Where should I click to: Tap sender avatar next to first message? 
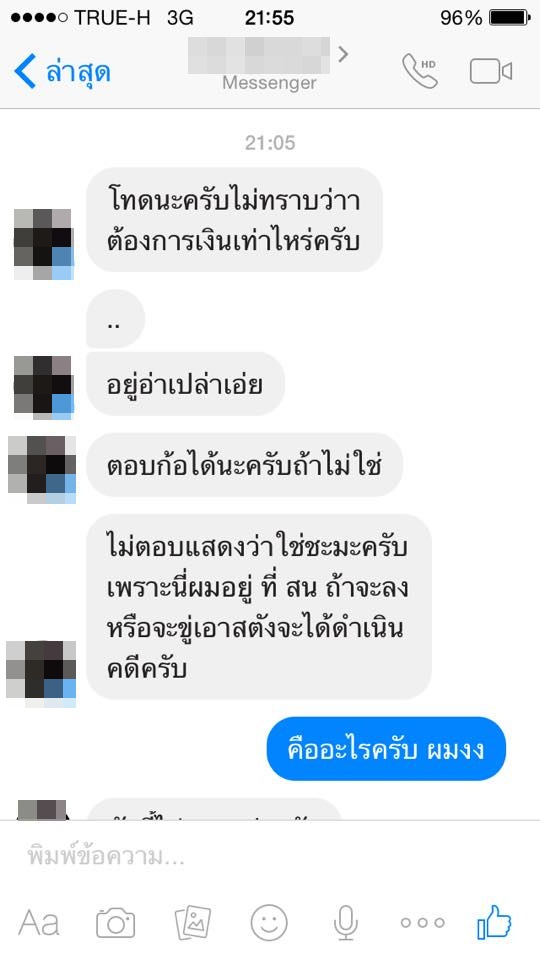[43, 244]
